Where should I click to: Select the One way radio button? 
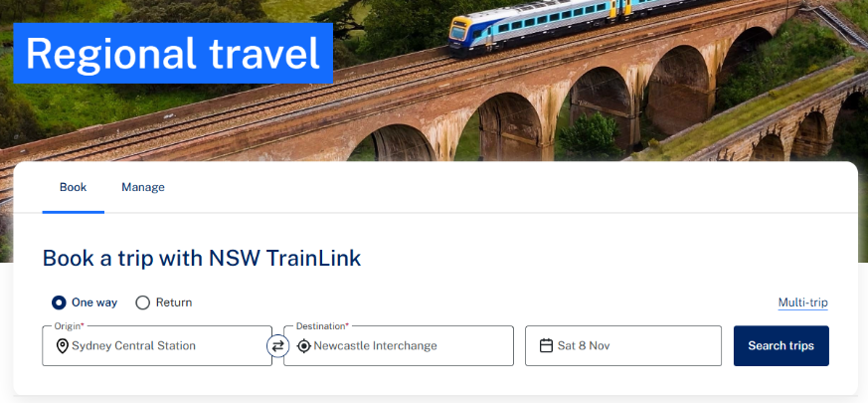click(x=59, y=302)
